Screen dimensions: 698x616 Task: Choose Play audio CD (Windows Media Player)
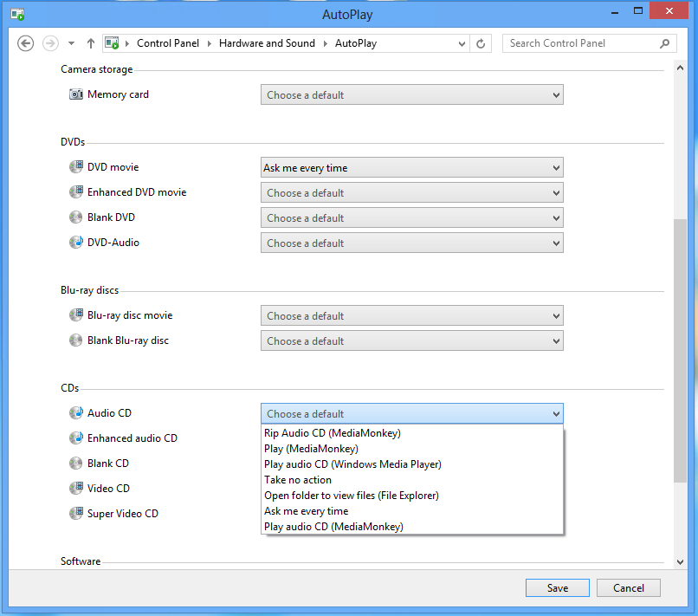click(352, 464)
